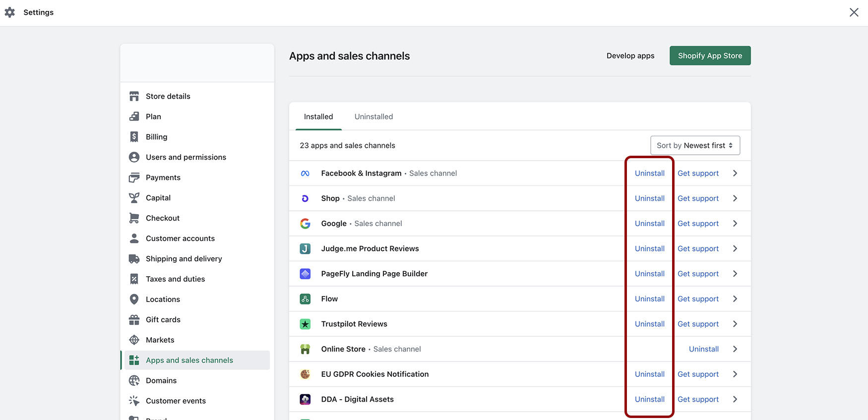Uninstall the Google sales channel
This screenshot has height=420, width=868.
pyautogui.click(x=649, y=224)
